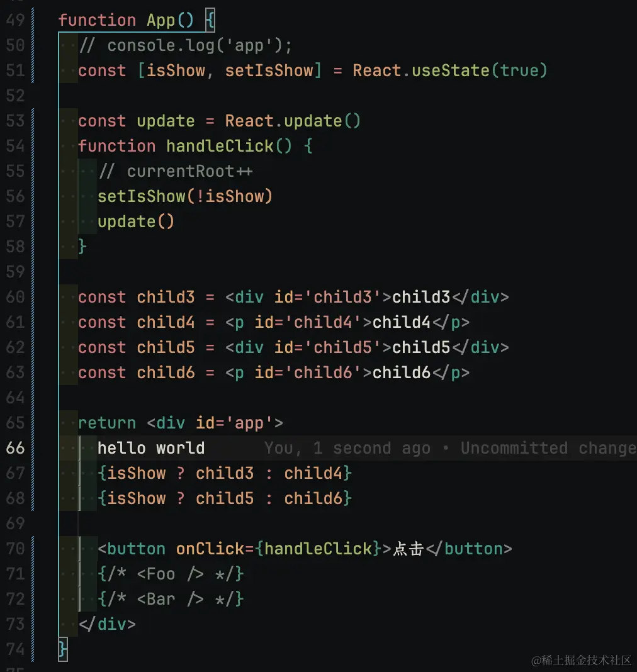637x672 pixels.
Task: Click 'onClick={handleClick}' attribute
Action: [278, 549]
